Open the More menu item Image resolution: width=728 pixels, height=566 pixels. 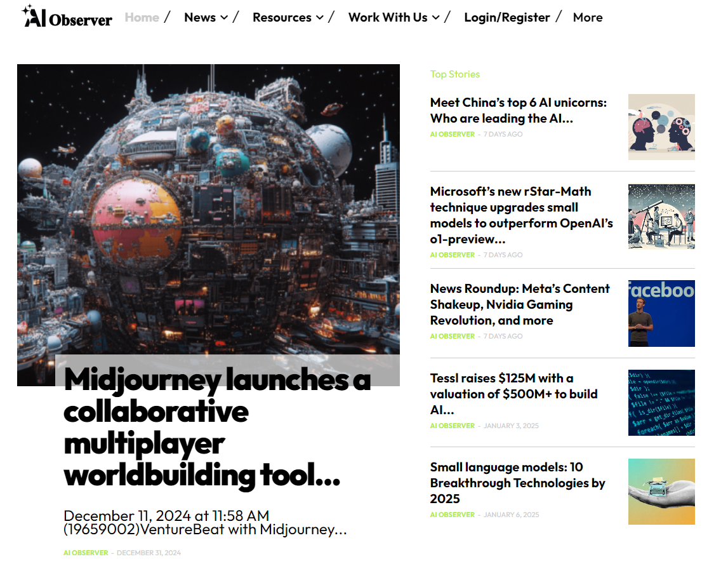(x=588, y=17)
